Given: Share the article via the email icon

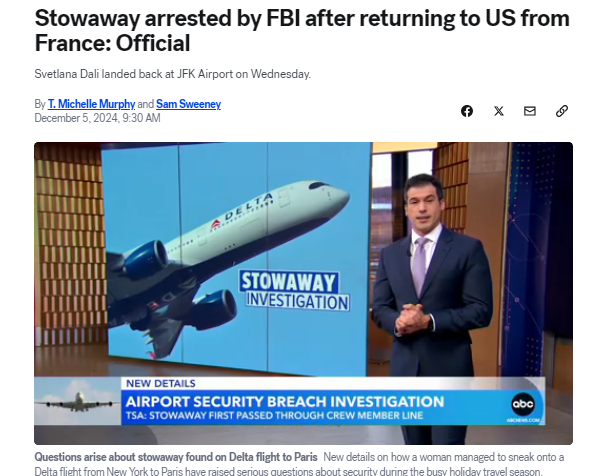Looking at the screenshot, I should point(530,111).
